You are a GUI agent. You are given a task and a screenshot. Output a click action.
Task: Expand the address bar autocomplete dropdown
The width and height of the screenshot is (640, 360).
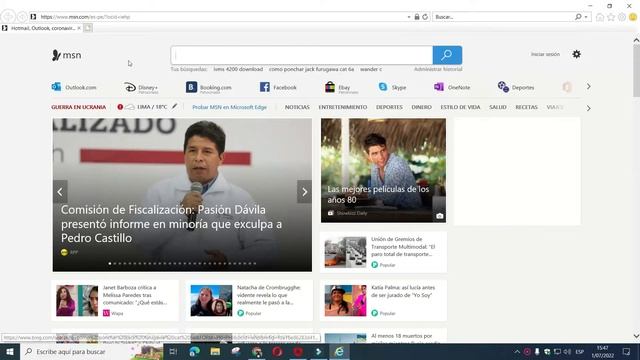[x=409, y=17]
